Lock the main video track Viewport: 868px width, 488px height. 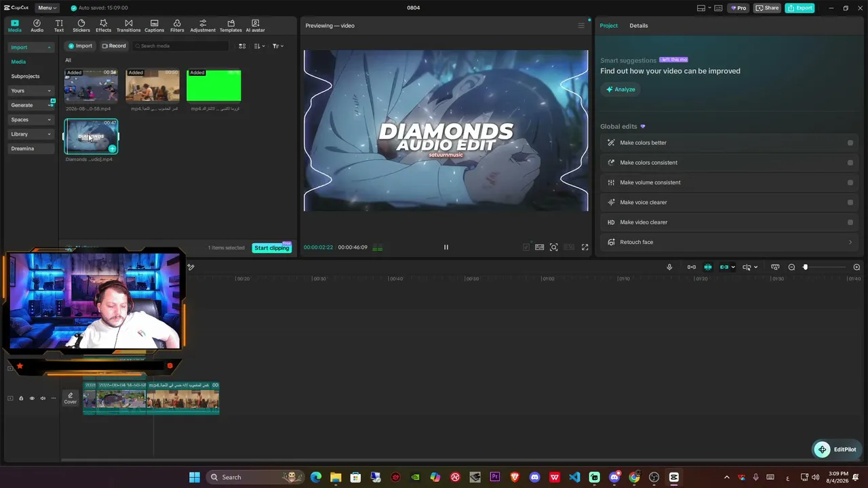[21, 399]
